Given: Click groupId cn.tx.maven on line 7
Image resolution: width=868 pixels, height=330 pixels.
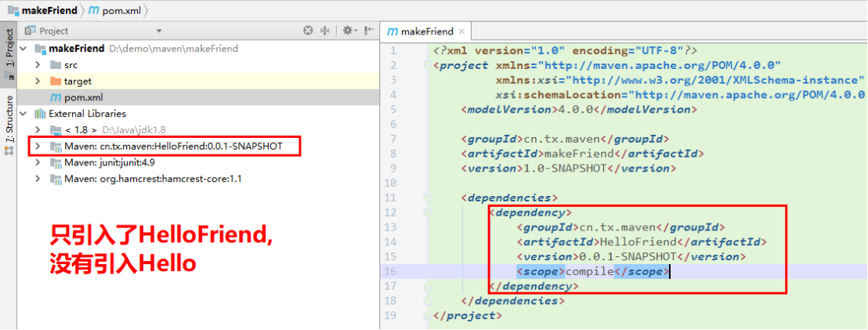Looking at the screenshot, I should [565, 139].
